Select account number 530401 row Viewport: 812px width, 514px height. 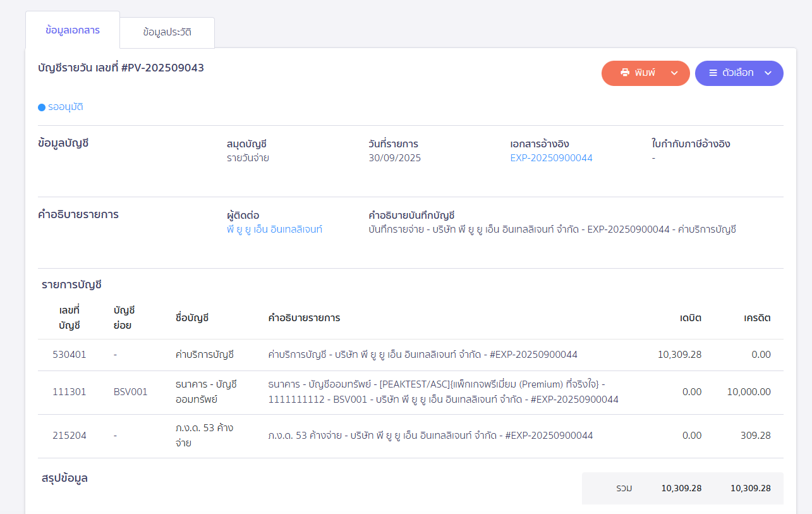click(69, 355)
